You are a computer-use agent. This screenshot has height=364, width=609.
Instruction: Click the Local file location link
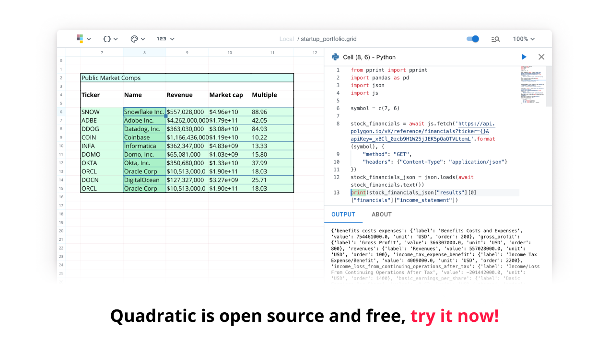click(287, 39)
